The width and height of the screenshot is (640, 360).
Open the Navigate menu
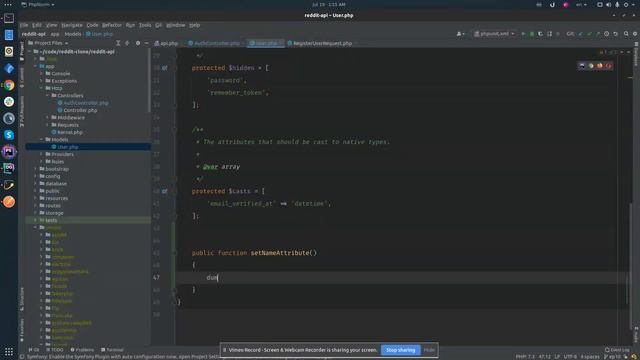(x=72, y=25)
